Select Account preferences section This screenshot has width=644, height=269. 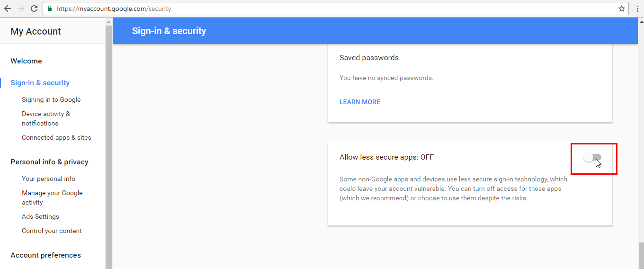[x=45, y=255]
